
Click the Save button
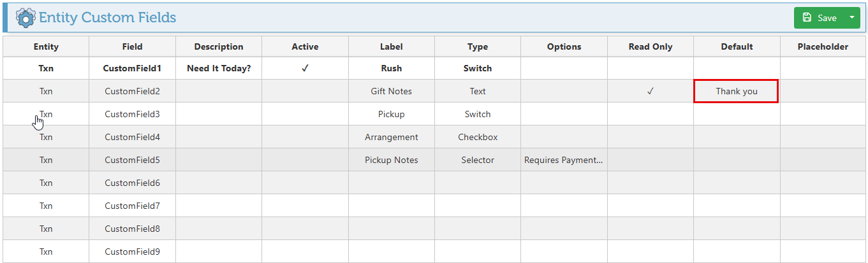820,18
